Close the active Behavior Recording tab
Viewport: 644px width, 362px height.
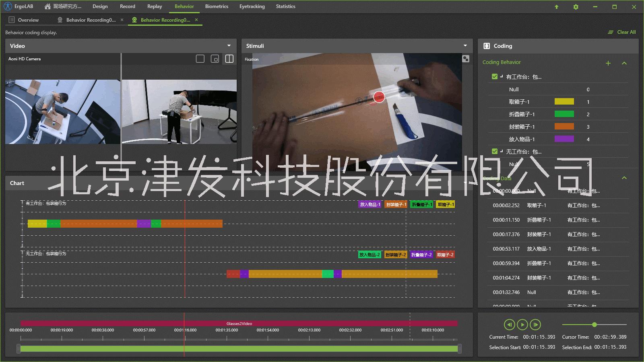point(196,20)
